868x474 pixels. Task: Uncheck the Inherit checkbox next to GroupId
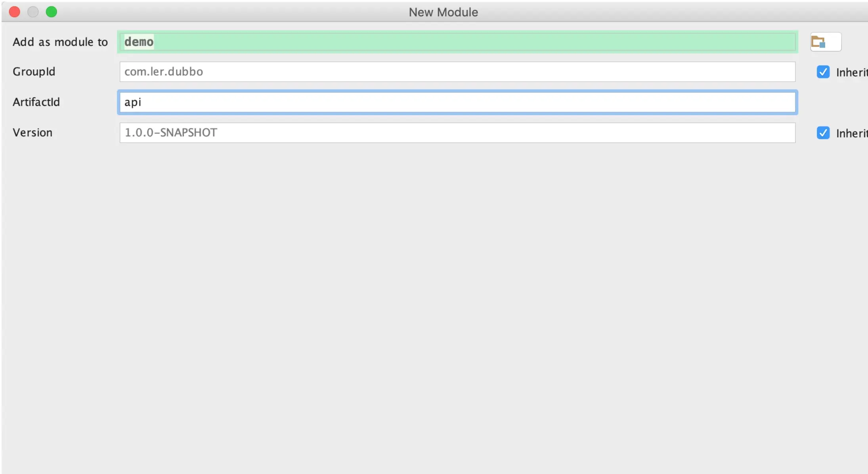tap(823, 72)
